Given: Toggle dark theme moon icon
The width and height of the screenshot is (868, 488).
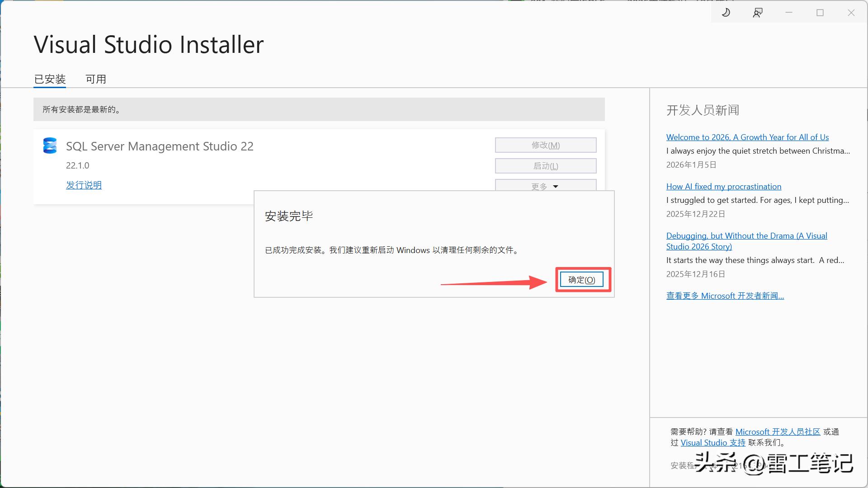Looking at the screenshot, I should [x=726, y=13].
